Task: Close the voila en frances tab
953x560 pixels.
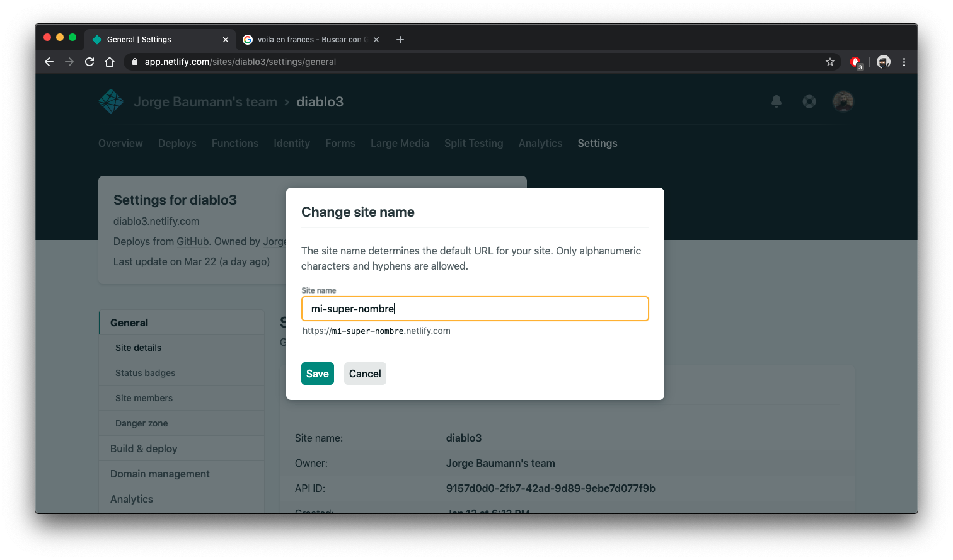Action: point(376,40)
